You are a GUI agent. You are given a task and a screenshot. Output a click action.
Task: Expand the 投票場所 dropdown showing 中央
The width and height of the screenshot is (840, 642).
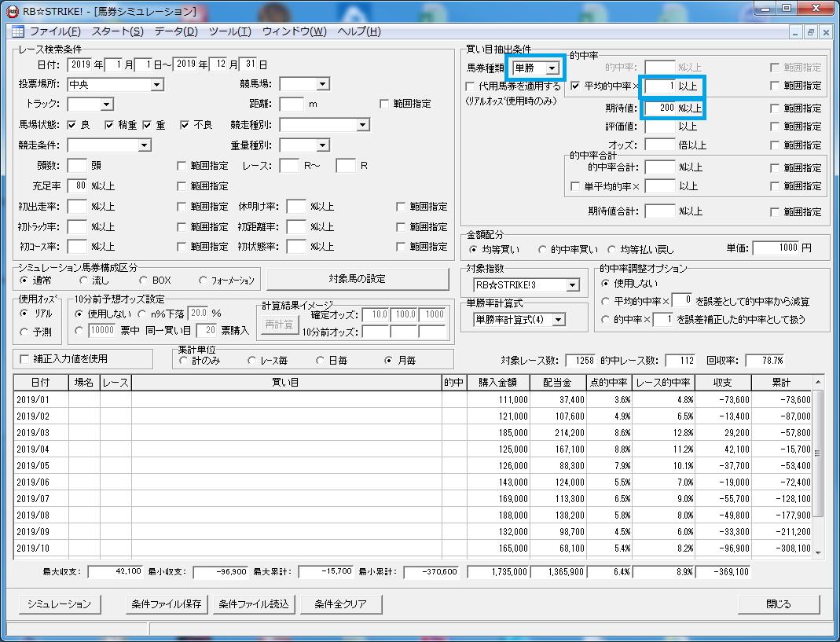156,85
